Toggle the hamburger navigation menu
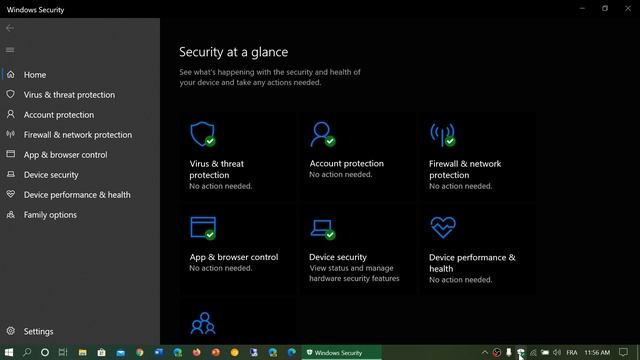This screenshot has width=640, height=360. point(10,50)
